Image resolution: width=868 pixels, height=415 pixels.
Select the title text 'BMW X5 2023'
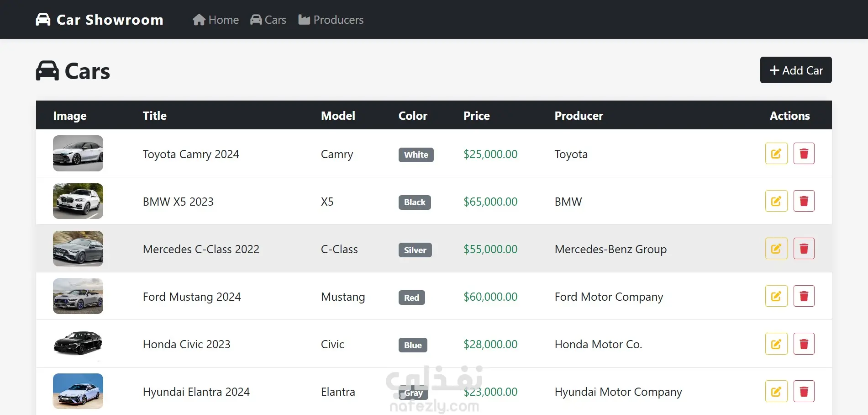pyautogui.click(x=178, y=202)
